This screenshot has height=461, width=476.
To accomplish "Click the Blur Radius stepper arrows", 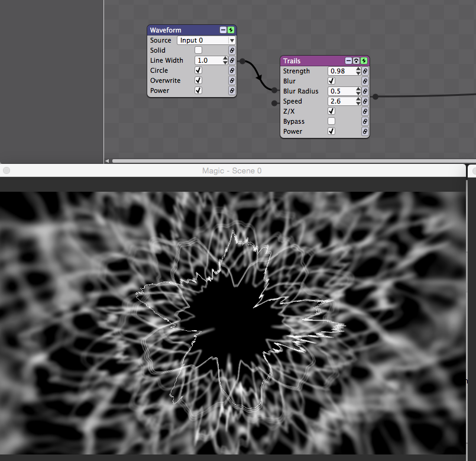I will click(x=358, y=91).
